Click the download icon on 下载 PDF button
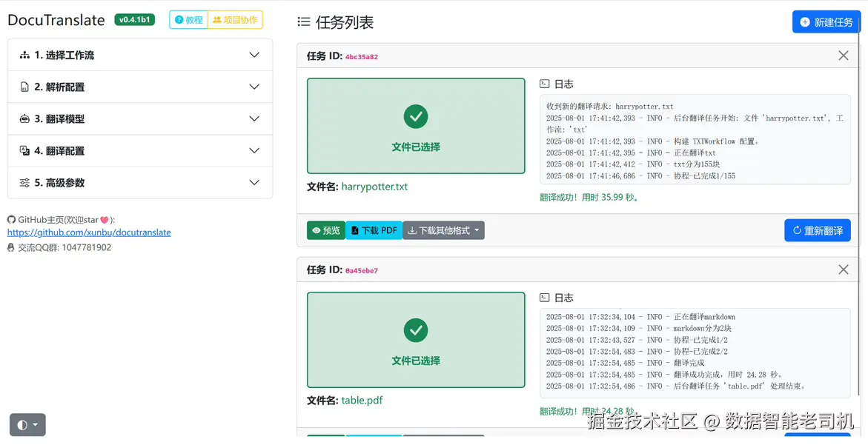Viewport: 868px width, 445px height. [354, 230]
